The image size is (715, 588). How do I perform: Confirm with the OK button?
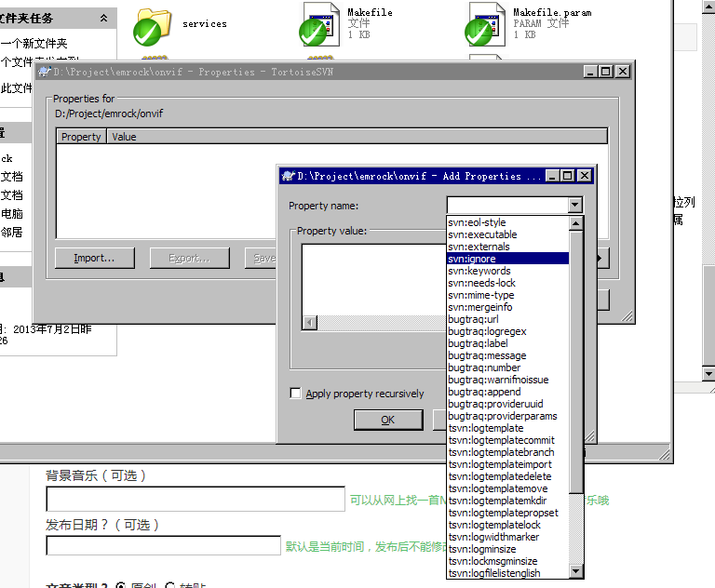tap(388, 420)
